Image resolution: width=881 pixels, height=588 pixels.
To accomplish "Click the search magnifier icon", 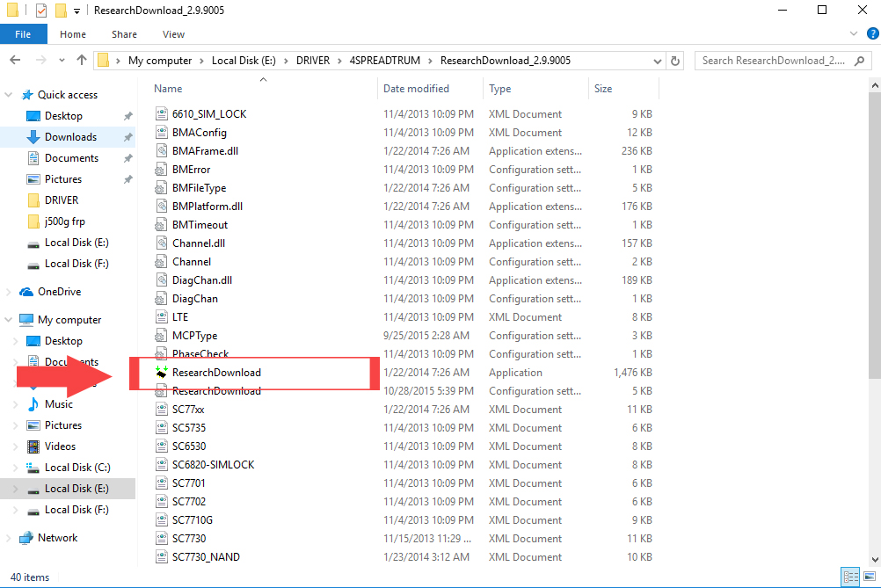I will point(859,61).
